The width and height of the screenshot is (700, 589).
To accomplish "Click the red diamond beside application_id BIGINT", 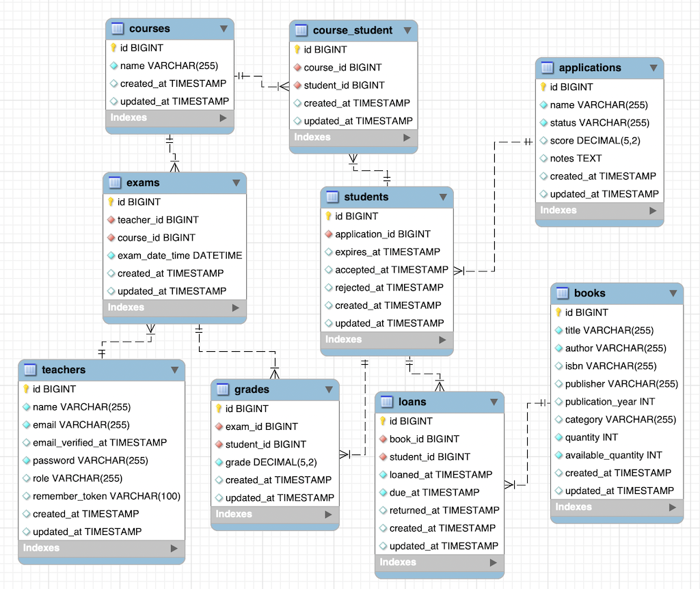I will click(x=329, y=234).
